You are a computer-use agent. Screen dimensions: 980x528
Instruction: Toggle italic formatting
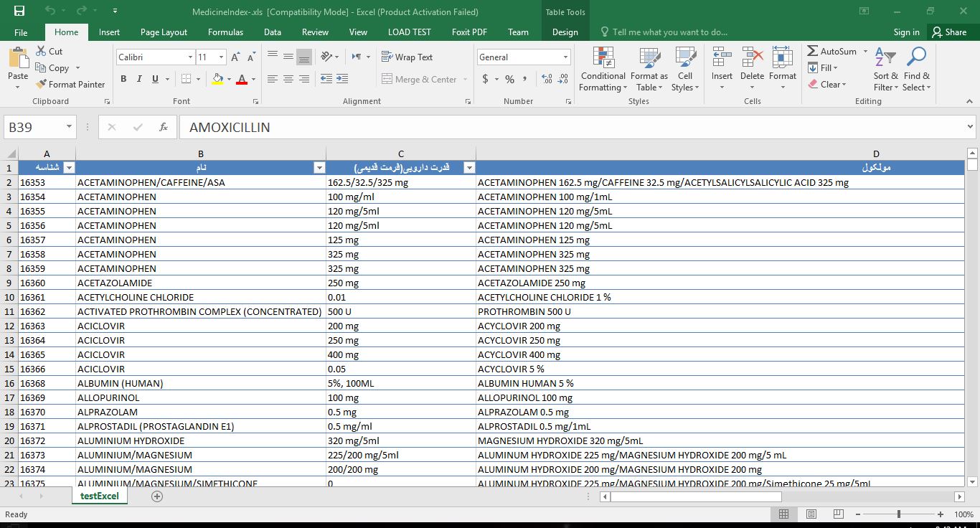click(x=139, y=80)
